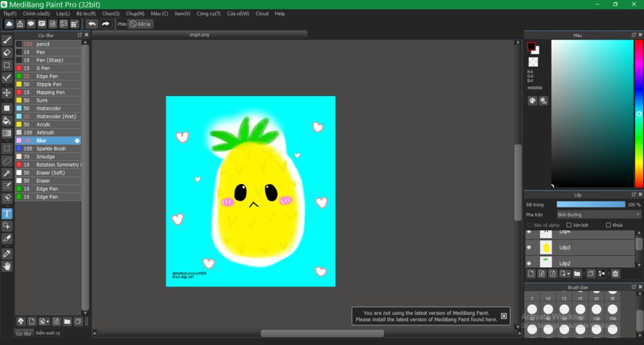Select the G Pen brush

[48, 68]
